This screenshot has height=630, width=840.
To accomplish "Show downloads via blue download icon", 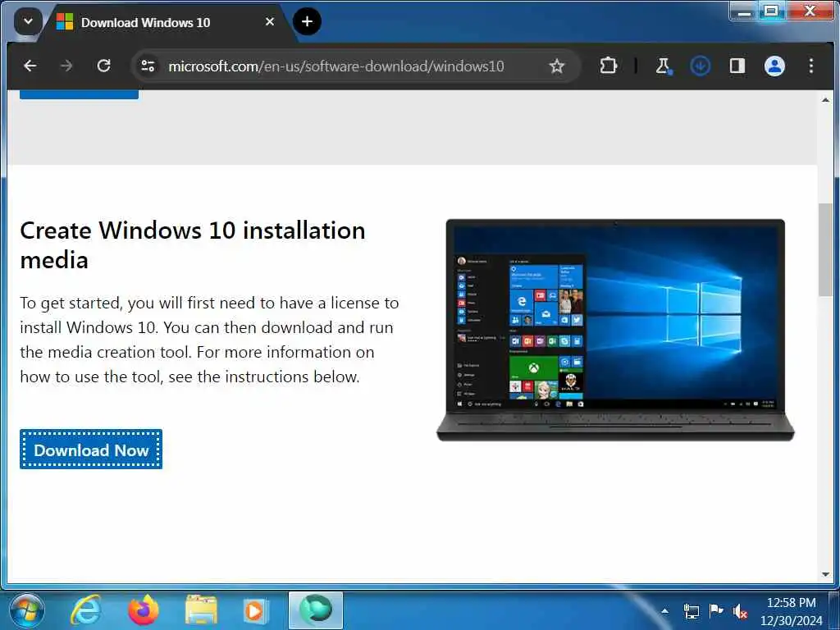I will tap(701, 66).
